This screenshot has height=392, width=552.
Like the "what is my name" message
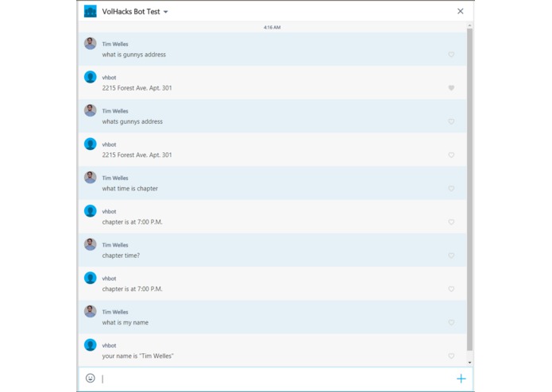(451, 322)
